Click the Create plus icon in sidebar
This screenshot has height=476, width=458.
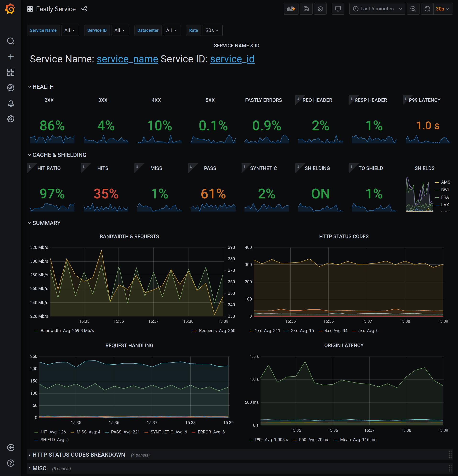click(11, 57)
